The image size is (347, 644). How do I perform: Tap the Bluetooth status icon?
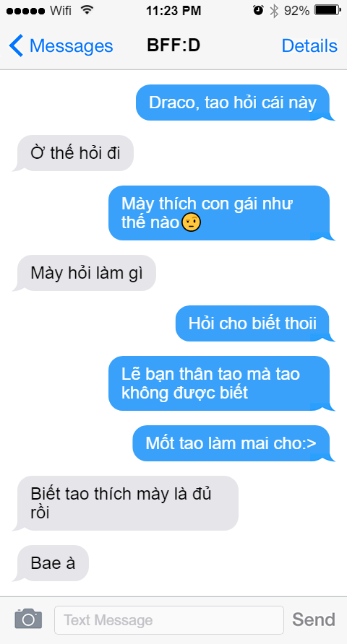tap(274, 11)
